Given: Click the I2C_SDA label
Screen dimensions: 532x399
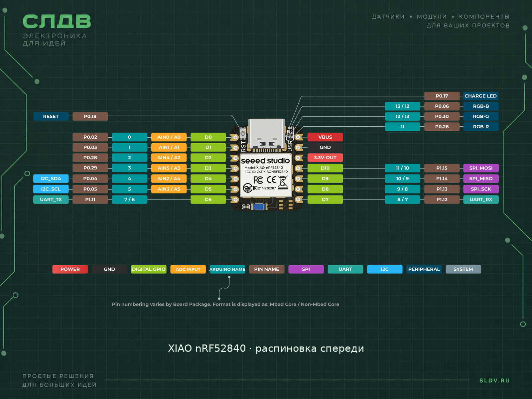Looking at the screenshot, I should 51,179.
